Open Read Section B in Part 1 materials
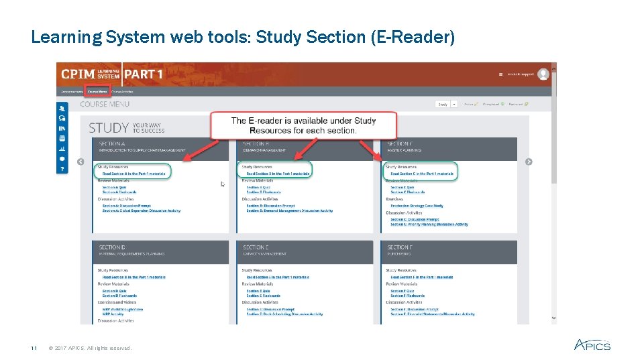Viewport: 644px width, 362px height. click(278, 174)
